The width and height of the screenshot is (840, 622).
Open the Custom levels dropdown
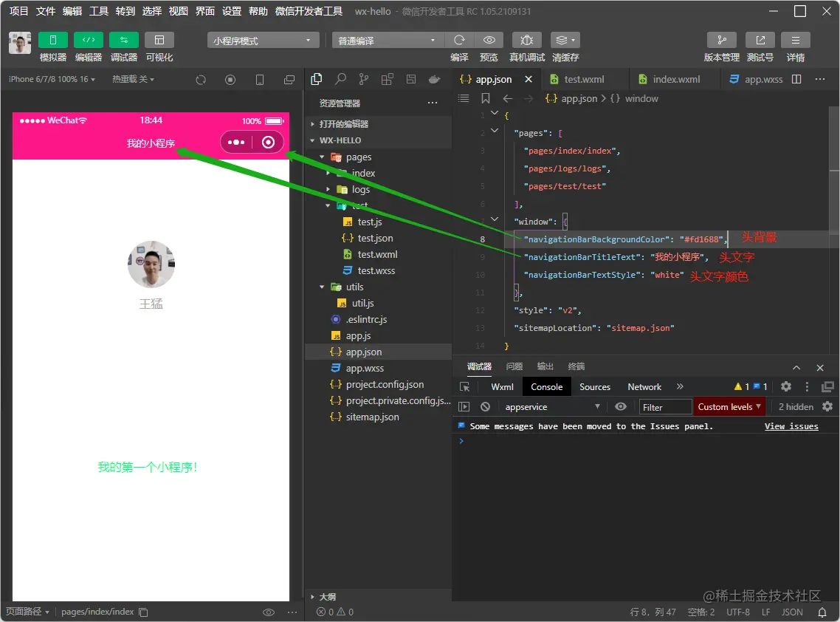(x=729, y=407)
